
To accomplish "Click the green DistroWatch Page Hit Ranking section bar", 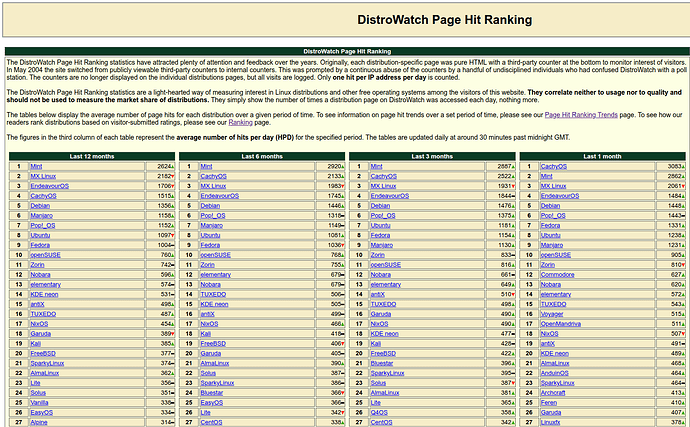I will (347, 51).
